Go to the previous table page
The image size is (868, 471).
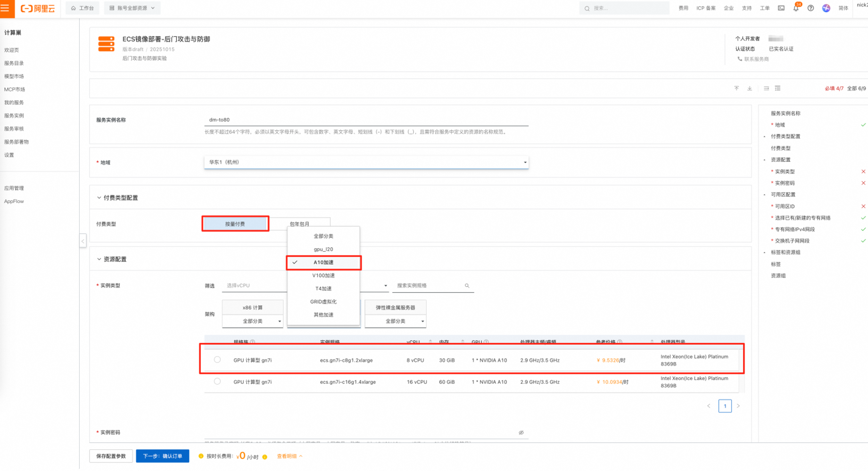(709, 406)
